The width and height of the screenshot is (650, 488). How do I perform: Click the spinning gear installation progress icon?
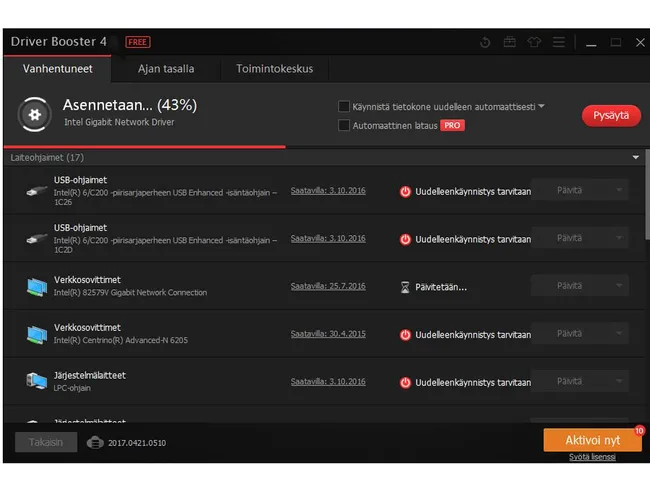coord(35,115)
